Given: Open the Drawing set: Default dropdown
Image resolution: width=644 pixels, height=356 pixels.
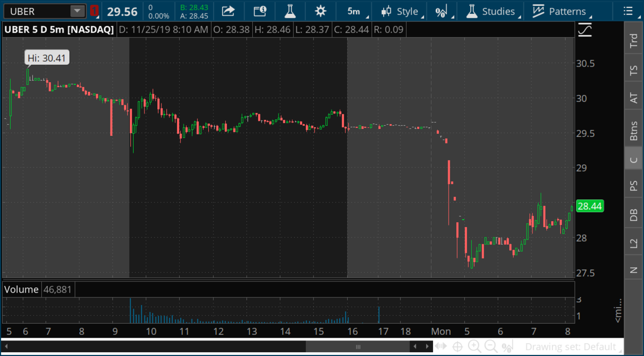Looking at the screenshot, I should [574, 346].
